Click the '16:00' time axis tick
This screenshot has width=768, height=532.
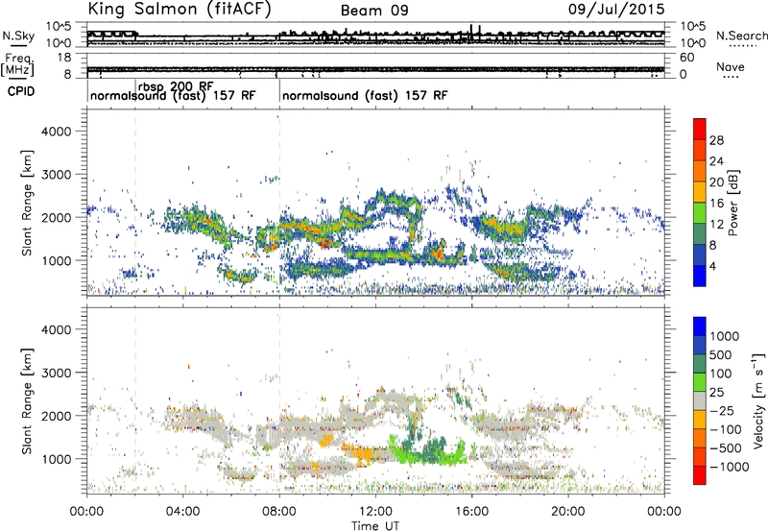[471, 512]
